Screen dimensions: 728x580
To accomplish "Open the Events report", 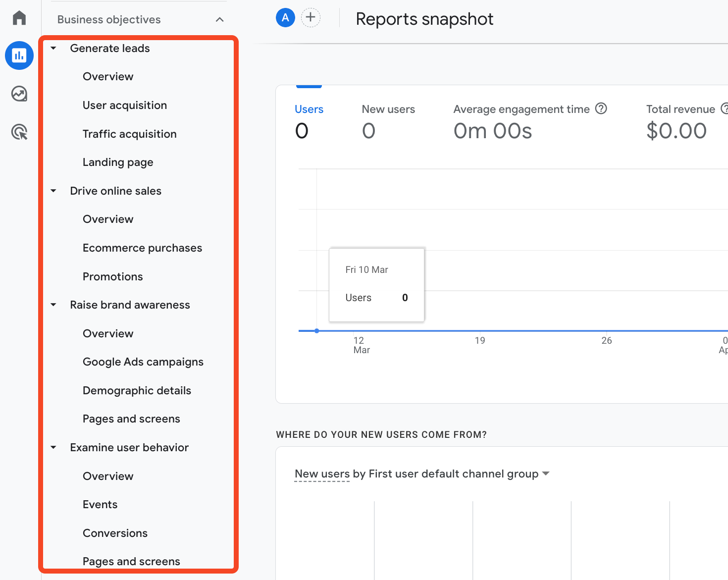I will point(100,504).
